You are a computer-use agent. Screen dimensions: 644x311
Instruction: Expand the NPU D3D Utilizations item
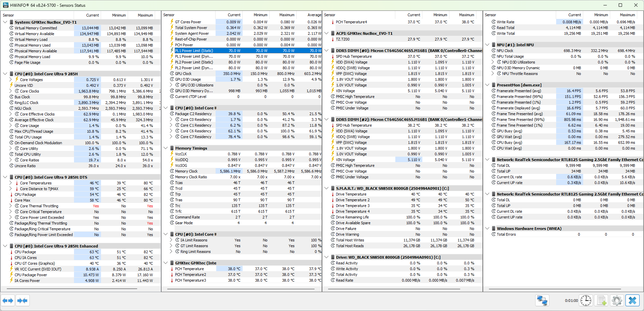(x=493, y=62)
